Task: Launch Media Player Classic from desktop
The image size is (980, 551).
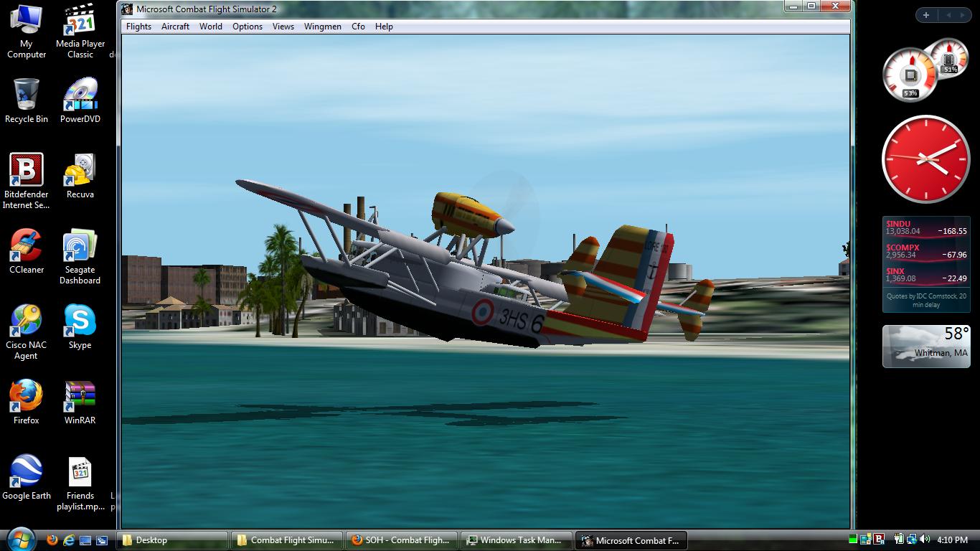Action: click(x=80, y=30)
